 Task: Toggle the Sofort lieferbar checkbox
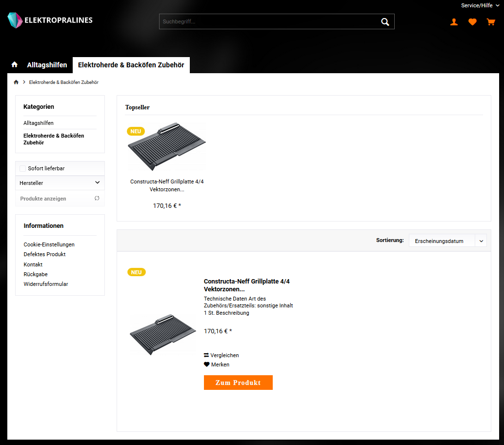[23, 168]
